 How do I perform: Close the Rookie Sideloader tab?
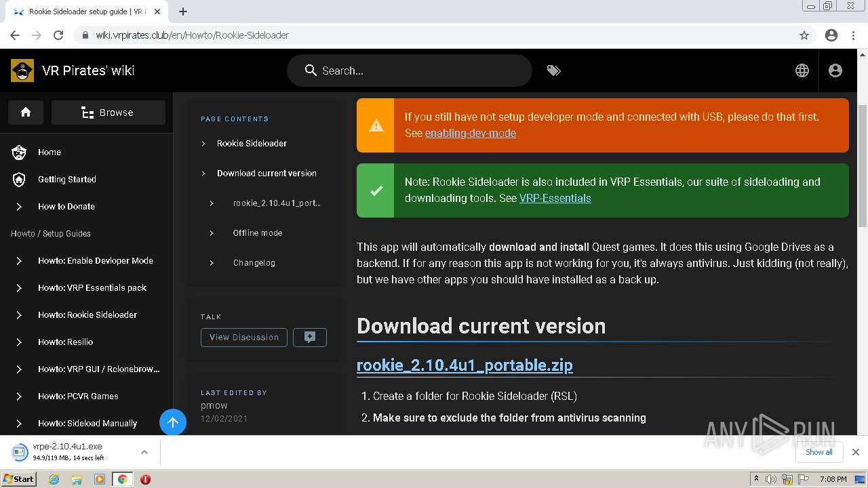(157, 12)
